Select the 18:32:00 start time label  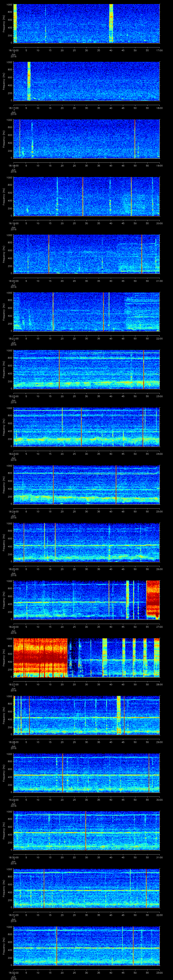(x=13, y=973)
